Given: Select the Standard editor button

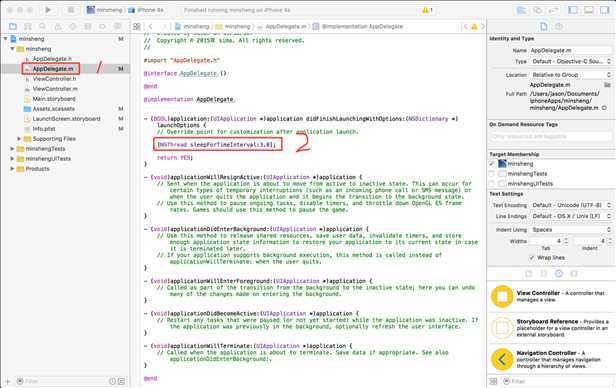Looking at the screenshot, I should [521, 10].
